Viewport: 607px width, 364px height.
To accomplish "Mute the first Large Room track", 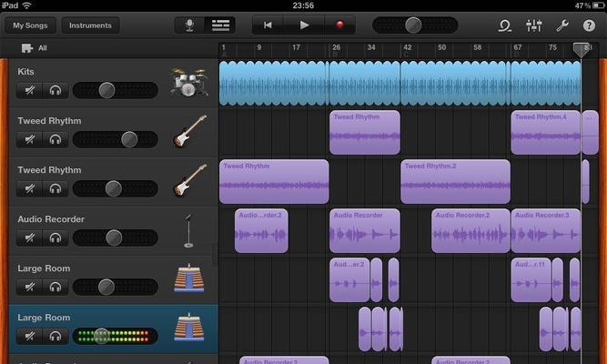I will [x=29, y=288].
